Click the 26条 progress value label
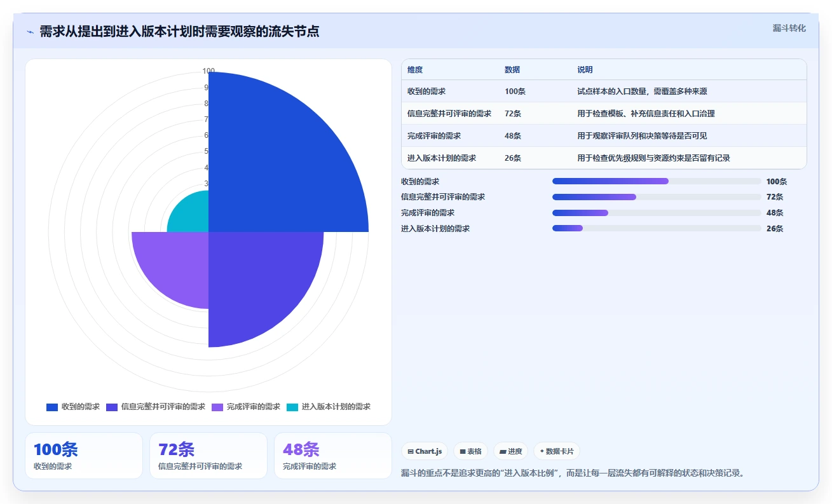Viewport: 832px width, 504px height. point(775,229)
